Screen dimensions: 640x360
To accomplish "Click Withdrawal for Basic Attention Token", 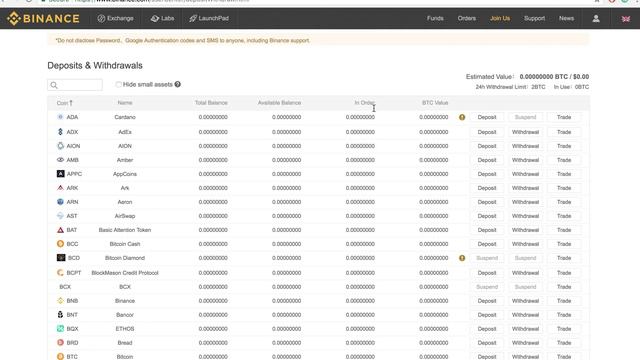I will [x=525, y=230].
